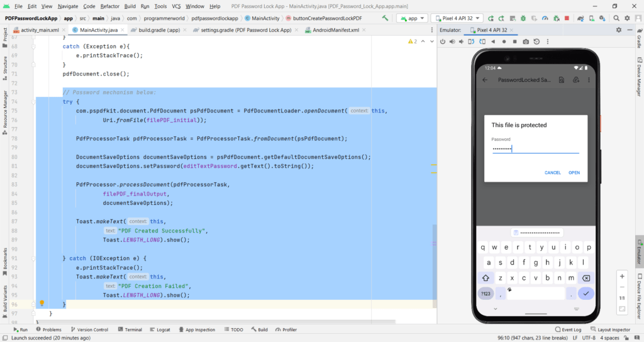The height and width of the screenshot is (342, 644).
Task: Sync Project with Gradle Files elephant icon
Action: [x=580, y=18]
